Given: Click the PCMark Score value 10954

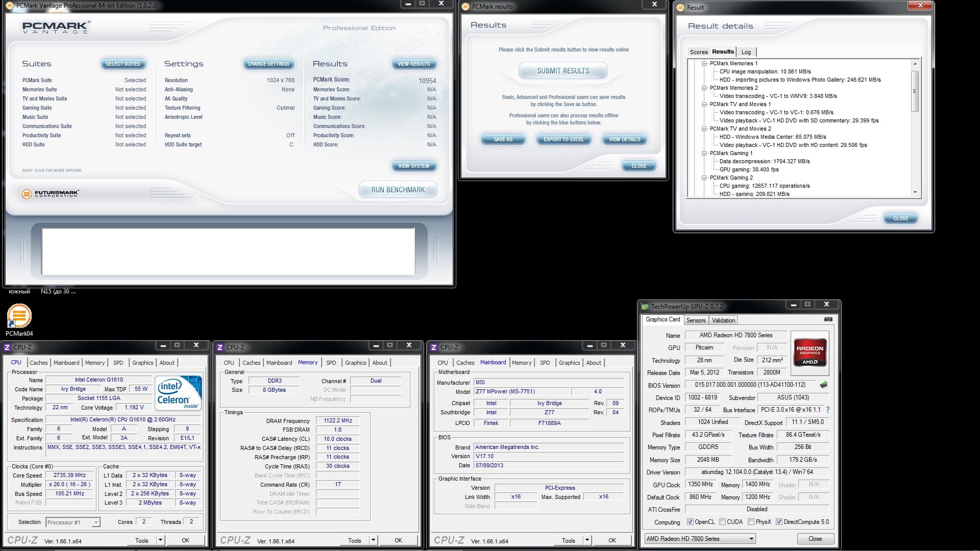Looking at the screenshot, I should click(427, 81).
